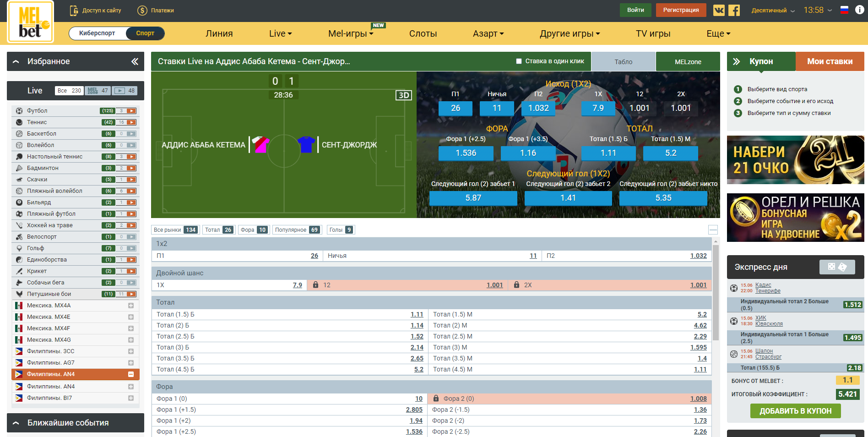The height and width of the screenshot is (437, 868).
Task: Click the markets list vertical scrollbar
Action: pyautogui.click(x=716, y=293)
